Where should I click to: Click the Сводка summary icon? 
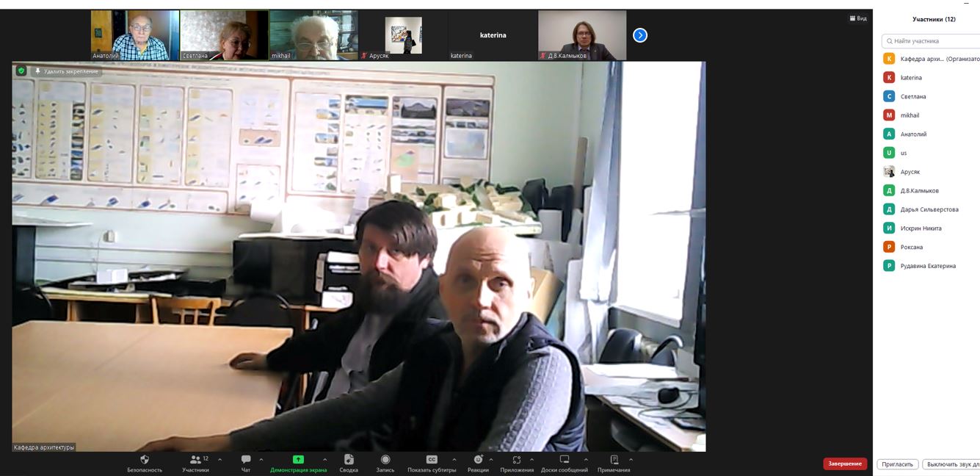pyautogui.click(x=349, y=460)
